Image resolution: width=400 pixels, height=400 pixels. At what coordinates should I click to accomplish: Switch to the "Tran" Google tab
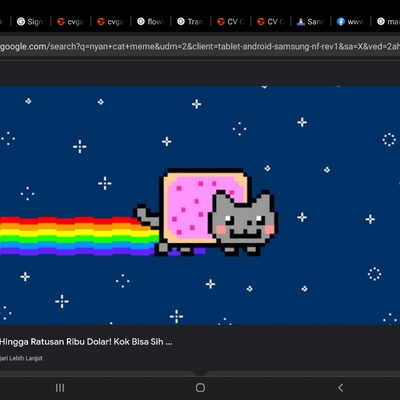(x=190, y=22)
